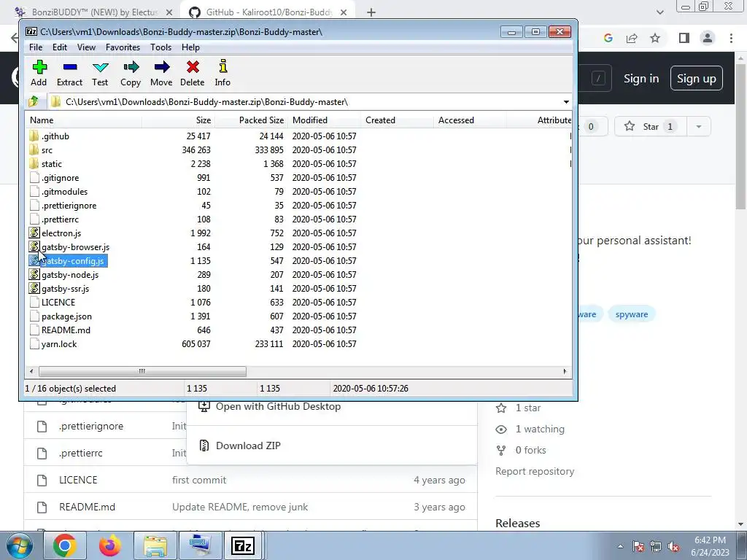Screen dimensions: 747x560
Task: Open the Tools menu
Action: (x=160, y=47)
